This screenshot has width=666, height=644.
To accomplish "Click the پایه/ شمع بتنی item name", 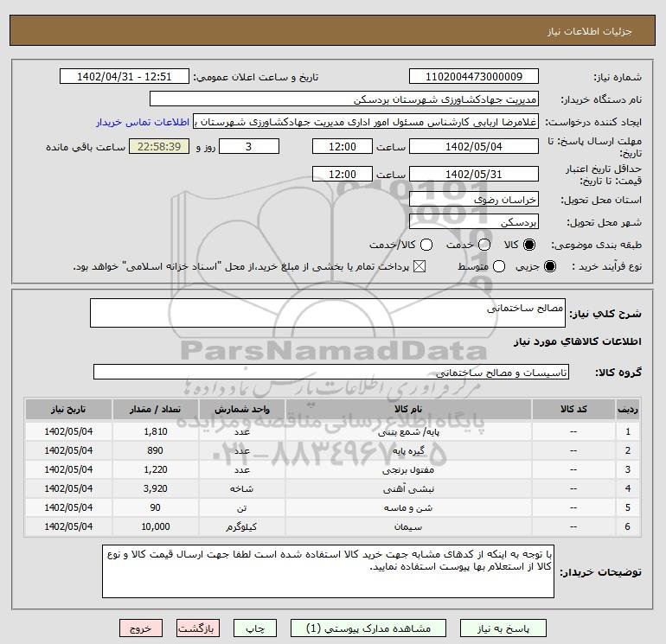I will [x=408, y=432].
